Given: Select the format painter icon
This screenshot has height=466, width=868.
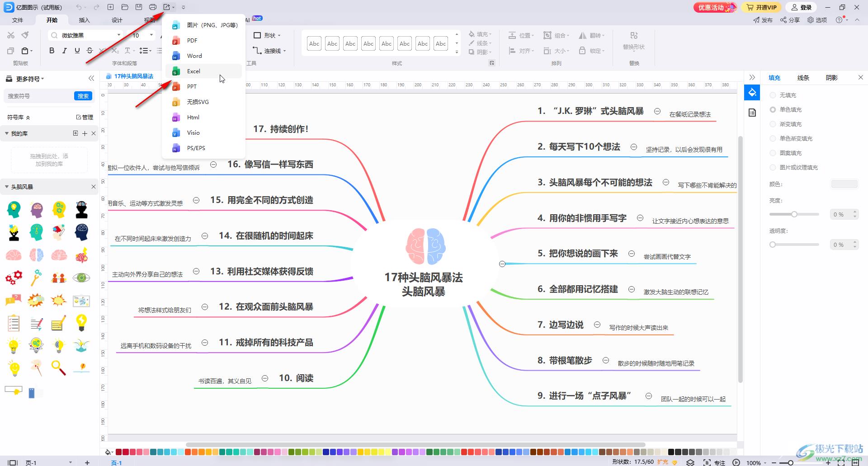Looking at the screenshot, I should pos(25,35).
